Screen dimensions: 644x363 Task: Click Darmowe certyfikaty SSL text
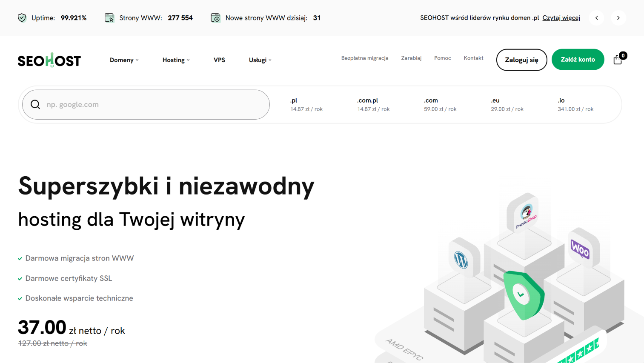point(69,278)
